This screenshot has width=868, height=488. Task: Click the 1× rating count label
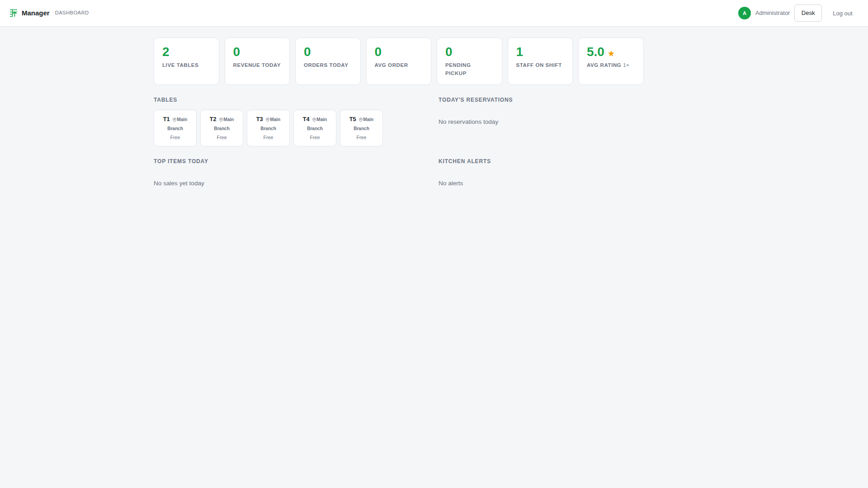click(626, 65)
